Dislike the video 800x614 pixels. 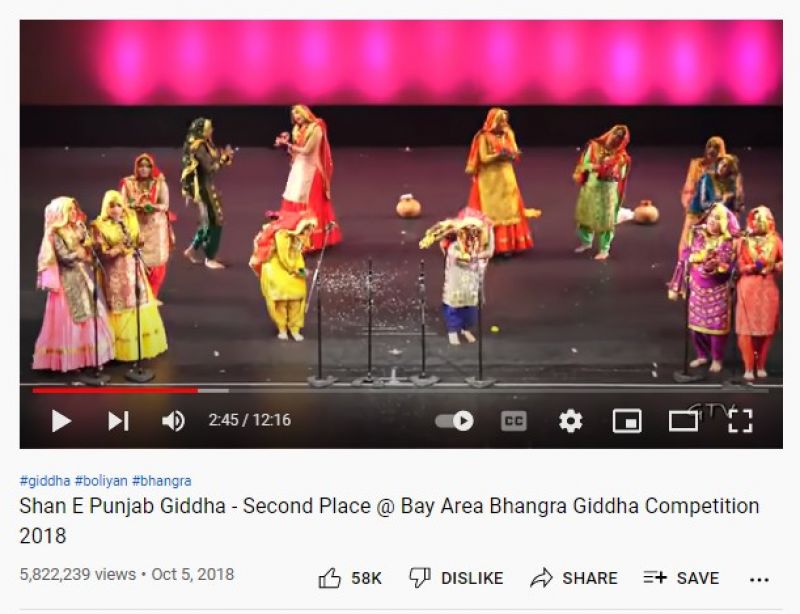456,578
